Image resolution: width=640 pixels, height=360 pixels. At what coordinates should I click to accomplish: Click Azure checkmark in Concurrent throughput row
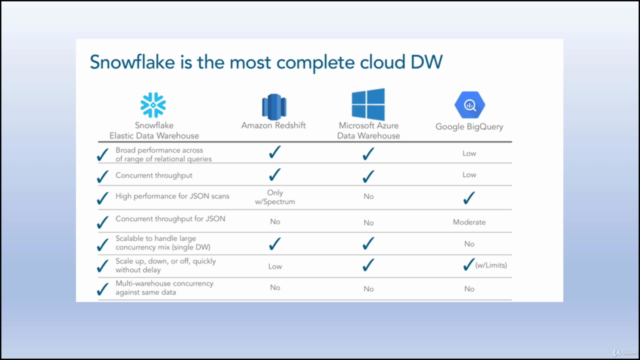(369, 176)
